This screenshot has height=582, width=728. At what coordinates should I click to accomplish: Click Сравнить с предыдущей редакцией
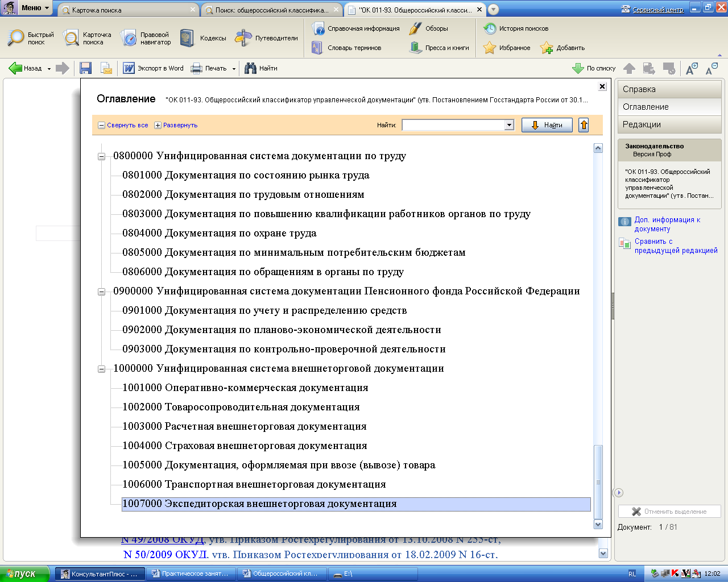click(x=668, y=246)
